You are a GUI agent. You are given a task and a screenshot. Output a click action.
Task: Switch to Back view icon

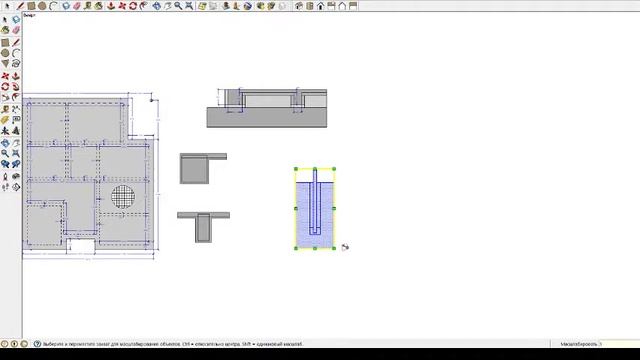[x=342, y=6]
